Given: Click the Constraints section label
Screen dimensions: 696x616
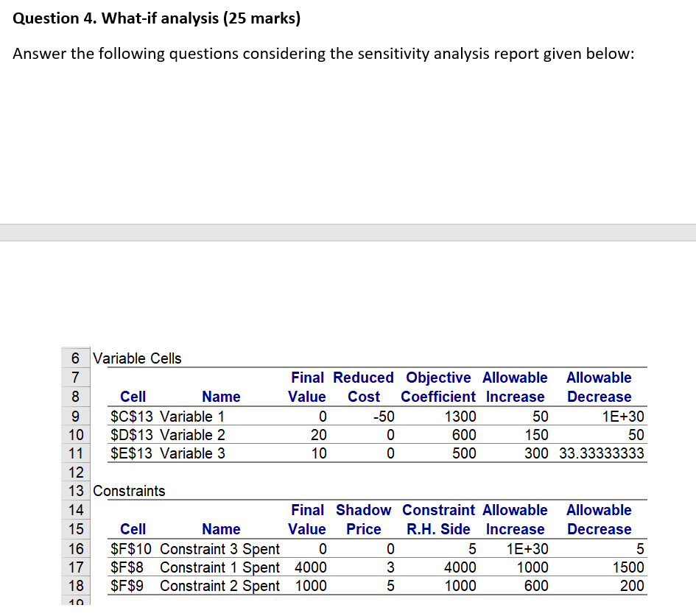Looking at the screenshot, I should point(130,491).
